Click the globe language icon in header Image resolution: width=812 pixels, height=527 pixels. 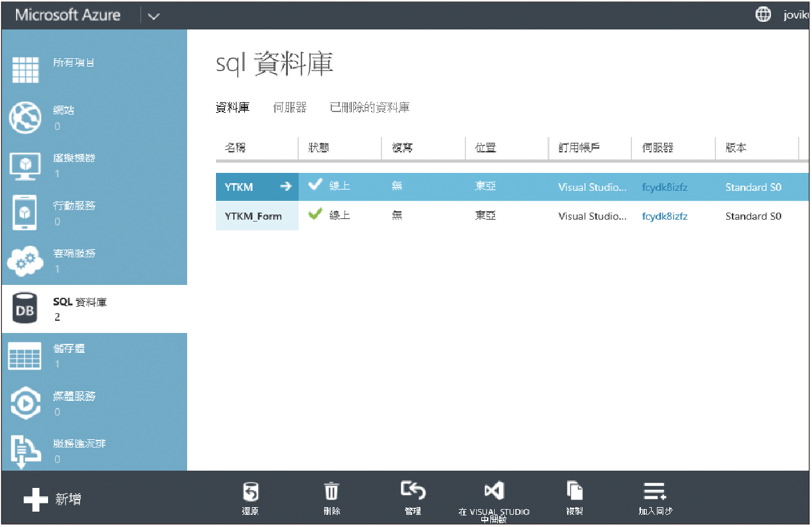763,15
